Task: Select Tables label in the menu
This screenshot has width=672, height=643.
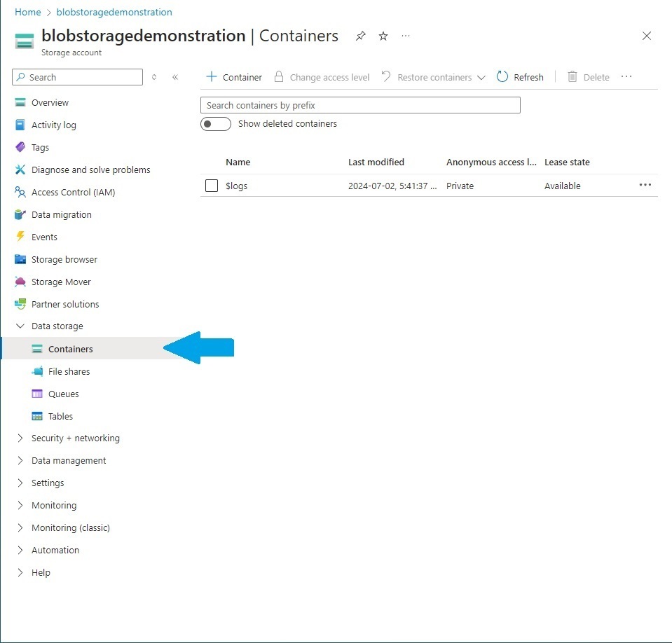Action: 60,416
